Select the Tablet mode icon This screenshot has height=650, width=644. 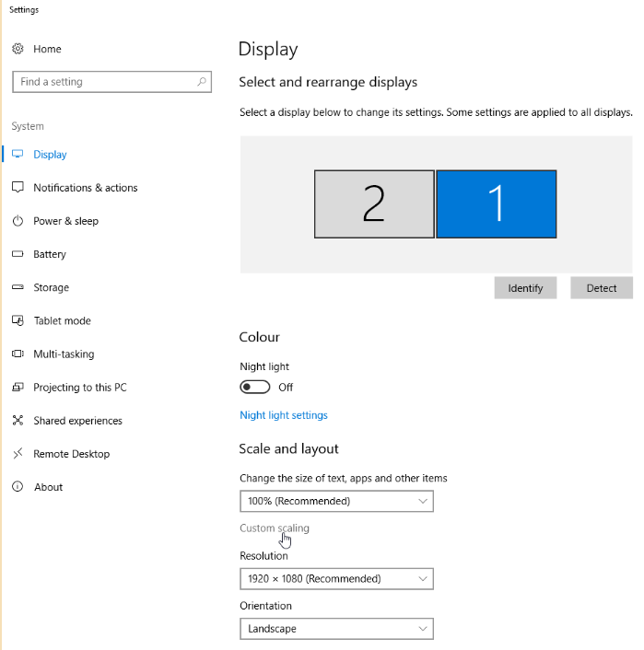pyautogui.click(x=18, y=320)
